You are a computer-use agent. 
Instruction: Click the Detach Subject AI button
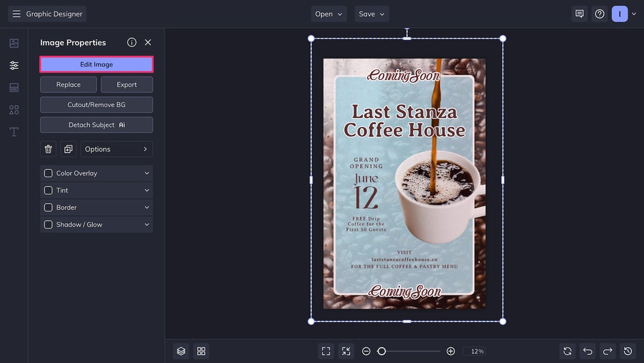(96, 125)
